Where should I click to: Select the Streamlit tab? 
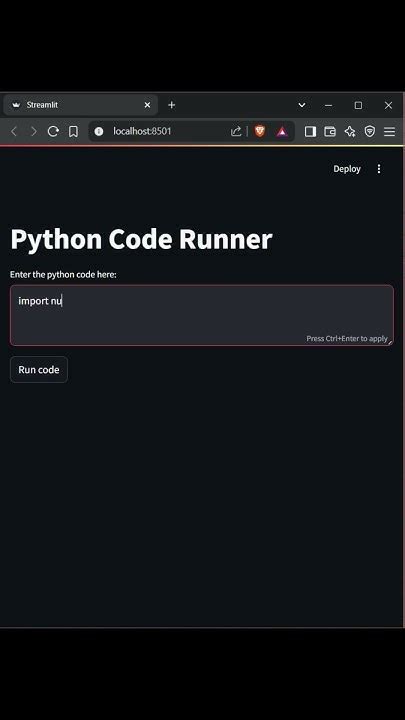(x=80, y=105)
